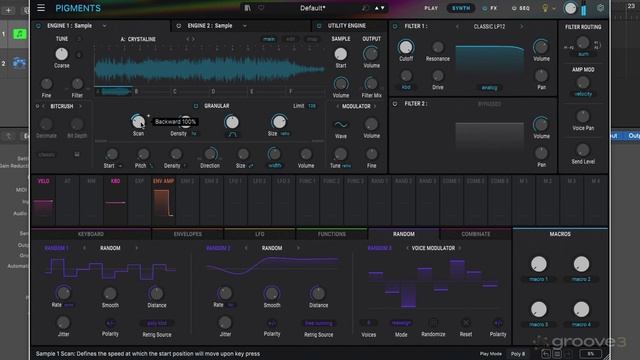Select previous filter type before Classic LP12
The height and width of the screenshot is (360, 640).
457,27
